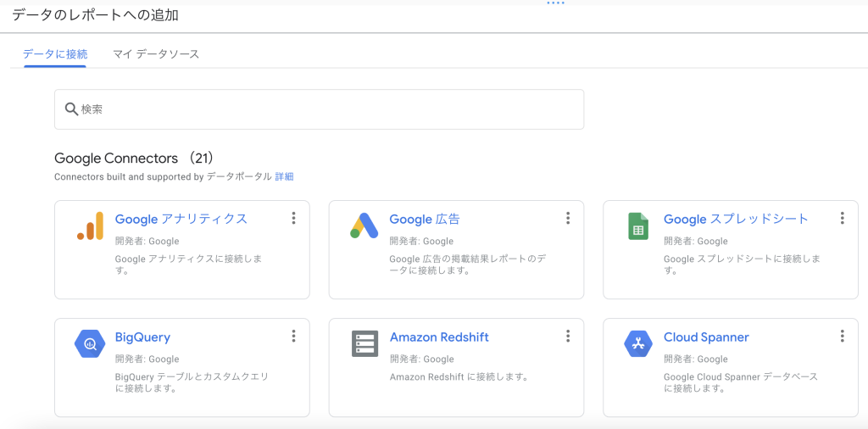
Task: Open more options for Google スプレッドシート card
Action: point(842,218)
